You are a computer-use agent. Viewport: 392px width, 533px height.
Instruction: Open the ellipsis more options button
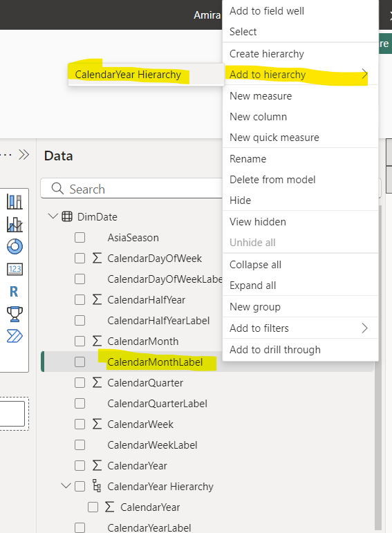pos(6,155)
